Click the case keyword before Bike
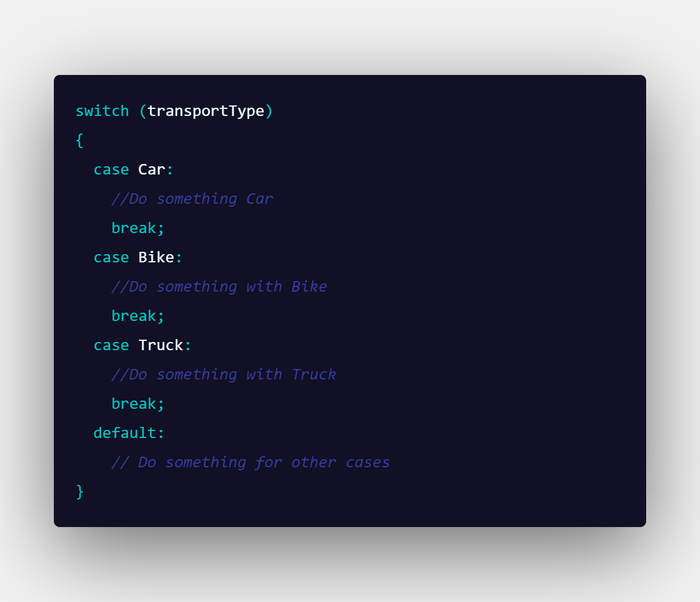Viewport: 700px width, 602px height. pos(111,258)
